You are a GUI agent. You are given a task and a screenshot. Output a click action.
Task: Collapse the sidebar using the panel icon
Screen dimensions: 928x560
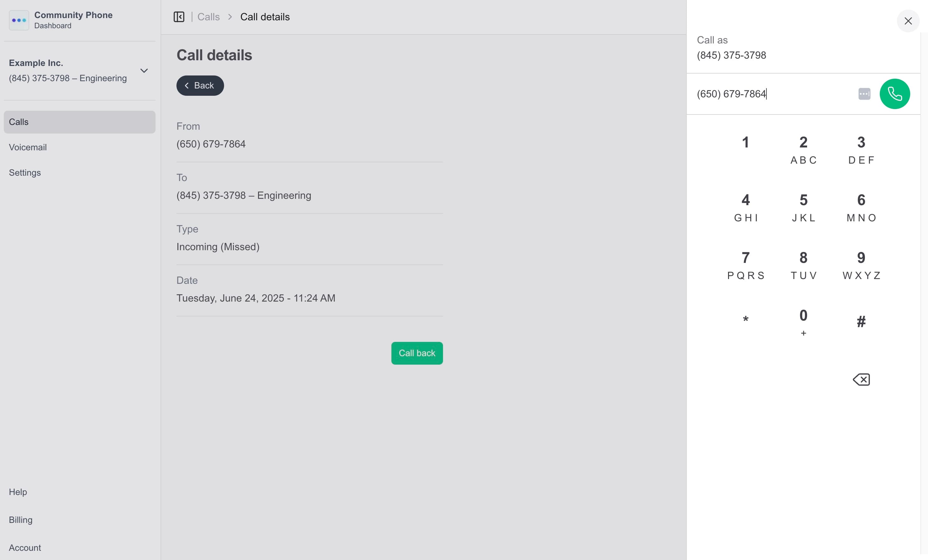coord(179,16)
